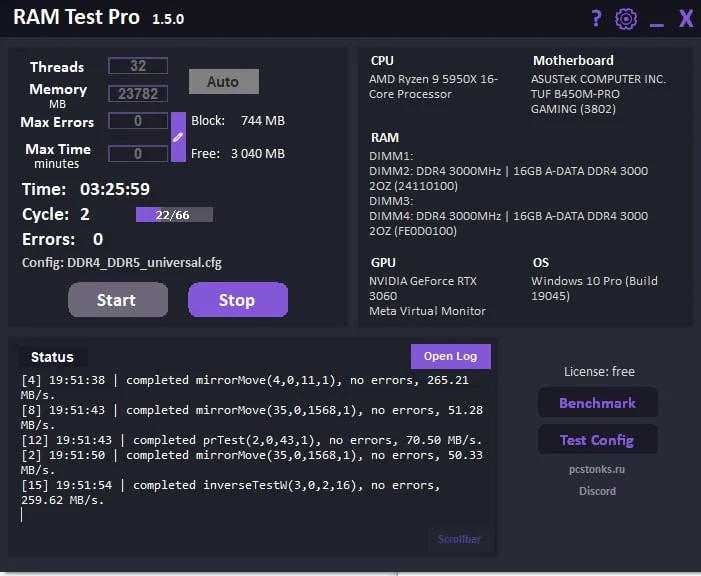Click the pencil edit icon beside Max Errors
This screenshot has height=576, width=701.
coord(178,137)
